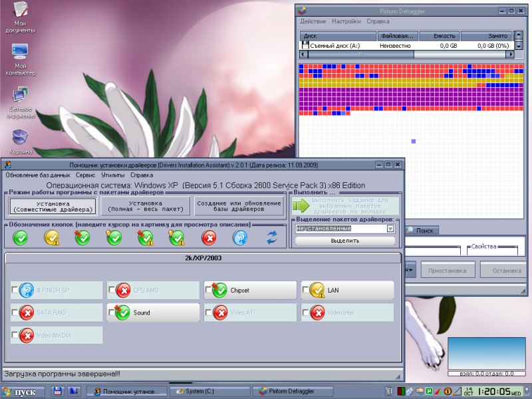
Task: Click the blue question mark legend icon
Action: (240, 237)
